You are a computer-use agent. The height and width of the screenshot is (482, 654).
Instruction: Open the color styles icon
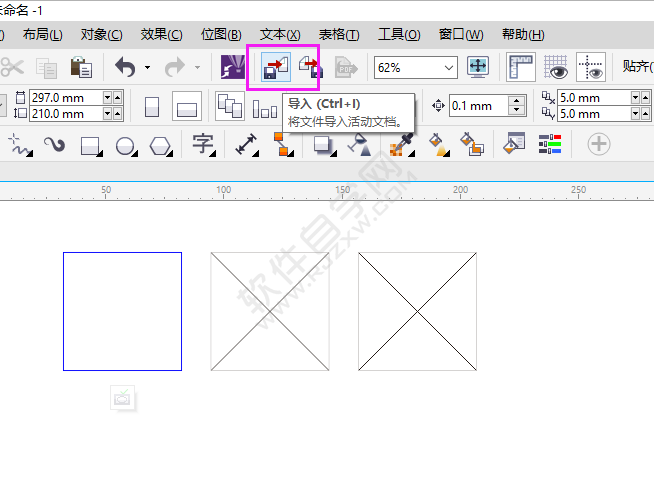550,144
